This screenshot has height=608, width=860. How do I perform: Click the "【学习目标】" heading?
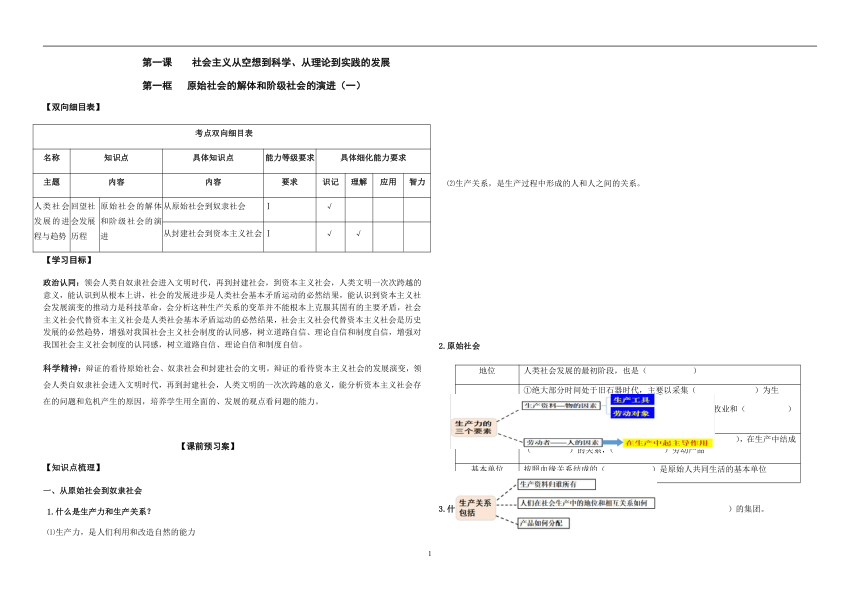(69, 260)
